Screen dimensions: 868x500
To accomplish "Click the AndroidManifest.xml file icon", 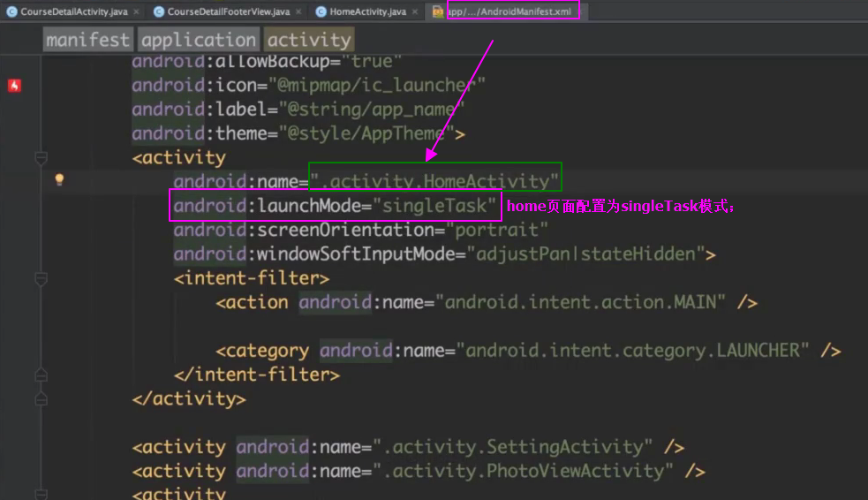I will 438,11.
